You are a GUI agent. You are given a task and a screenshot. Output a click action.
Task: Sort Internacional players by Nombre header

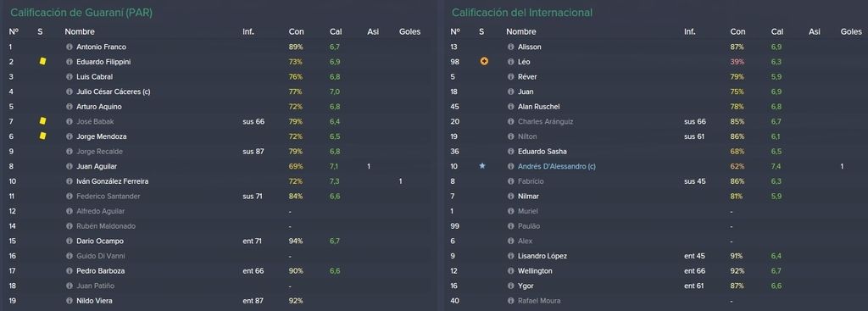pyautogui.click(x=521, y=32)
